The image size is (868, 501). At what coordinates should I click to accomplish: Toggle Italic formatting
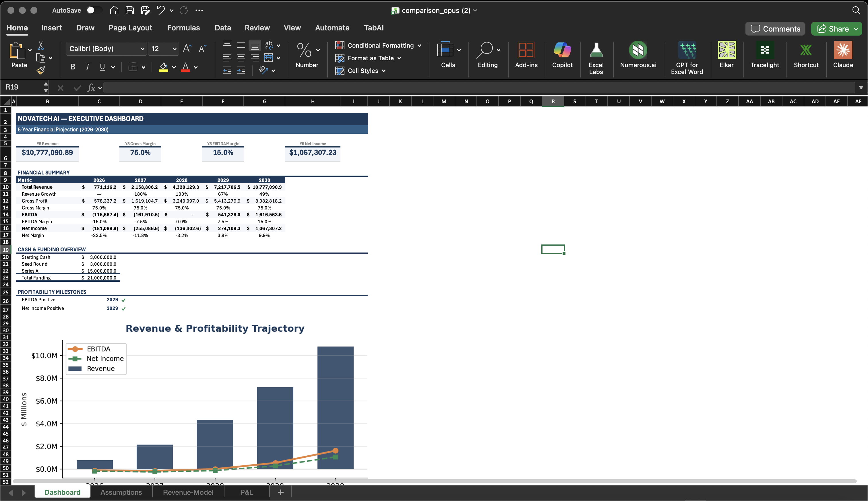[x=88, y=67]
